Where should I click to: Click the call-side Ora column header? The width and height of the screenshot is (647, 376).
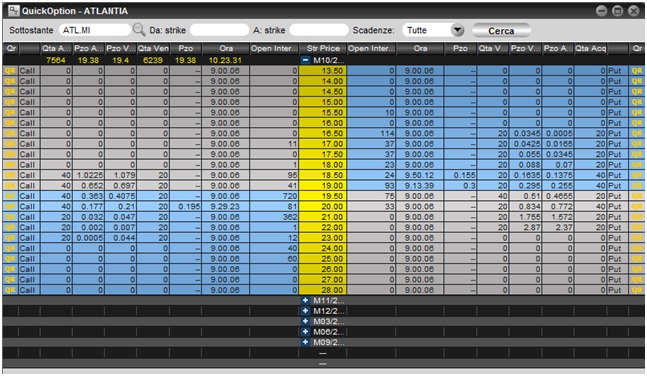226,48
